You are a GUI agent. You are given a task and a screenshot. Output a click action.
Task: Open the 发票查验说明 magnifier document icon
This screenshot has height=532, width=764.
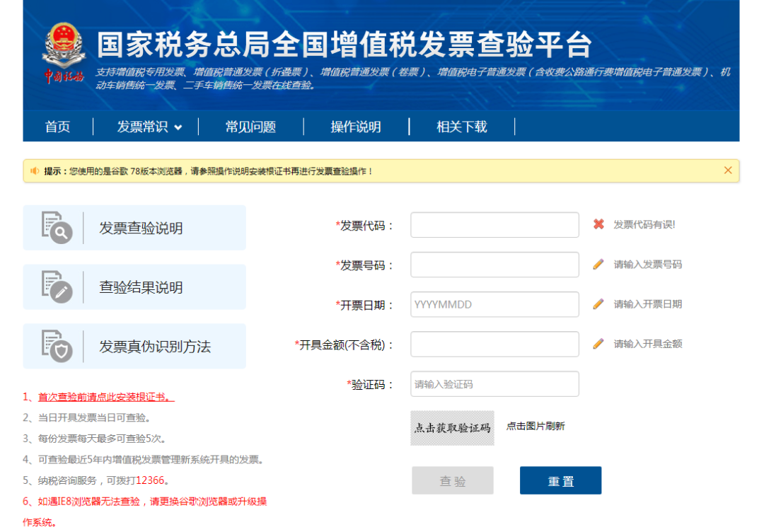click(56, 226)
